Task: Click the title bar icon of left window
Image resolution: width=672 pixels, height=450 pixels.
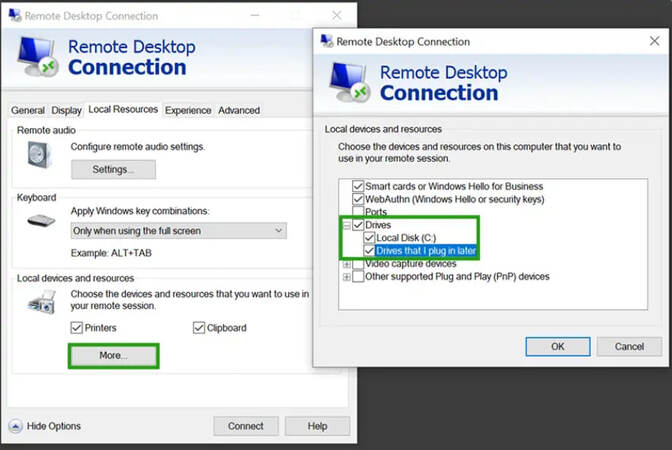Action: [15, 15]
